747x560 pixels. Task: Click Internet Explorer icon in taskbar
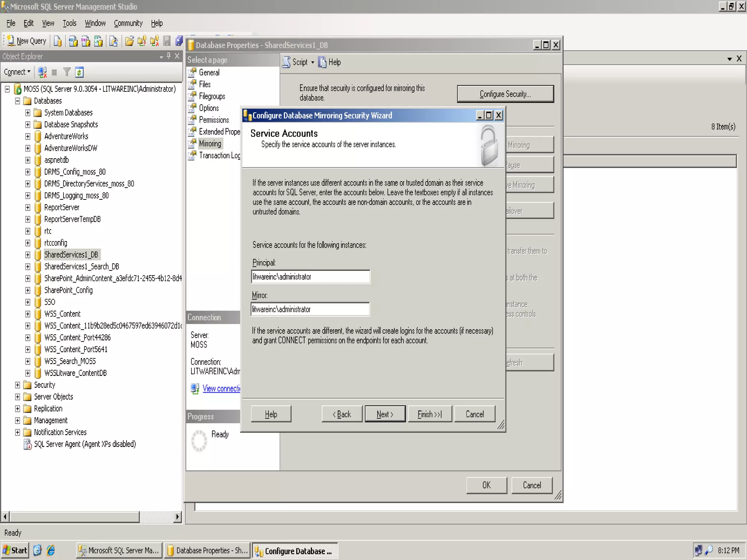click(x=51, y=550)
